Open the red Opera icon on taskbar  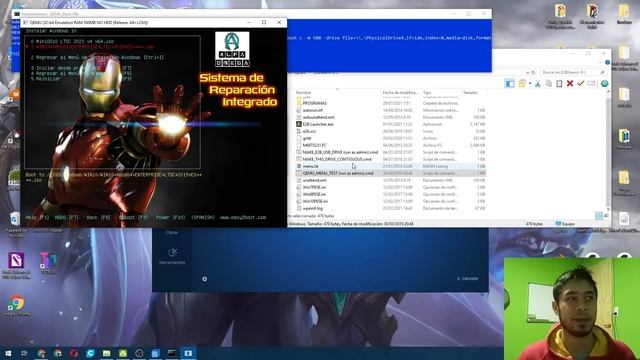click(74, 353)
